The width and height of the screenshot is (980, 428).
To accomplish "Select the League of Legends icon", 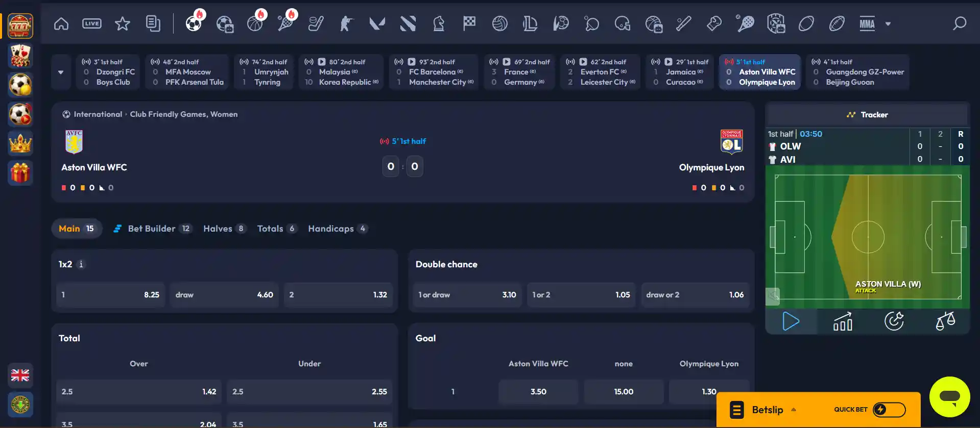I will [531, 23].
